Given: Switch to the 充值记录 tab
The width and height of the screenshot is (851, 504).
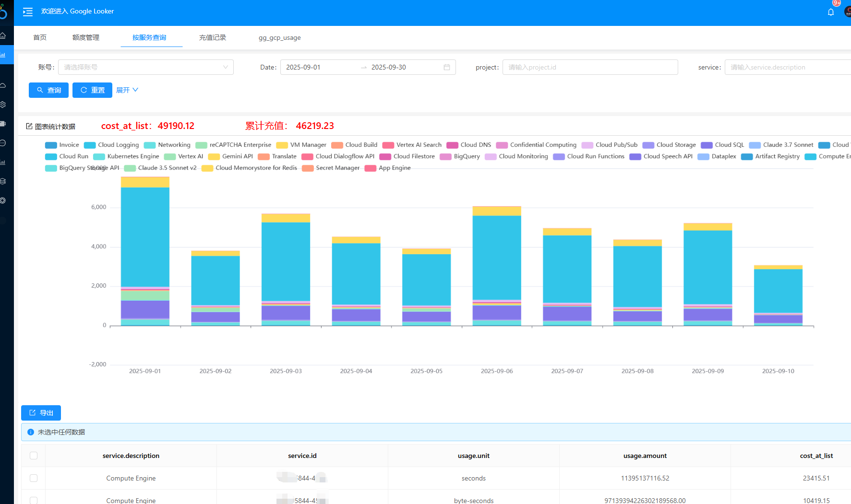Looking at the screenshot, I should 213,37.
